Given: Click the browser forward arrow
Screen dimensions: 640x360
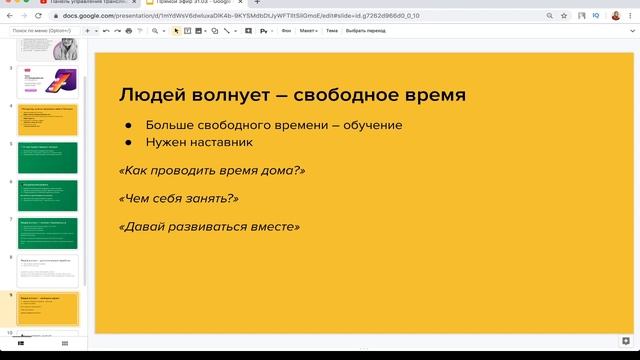Looking at the screenshot, I should point(24,16).
